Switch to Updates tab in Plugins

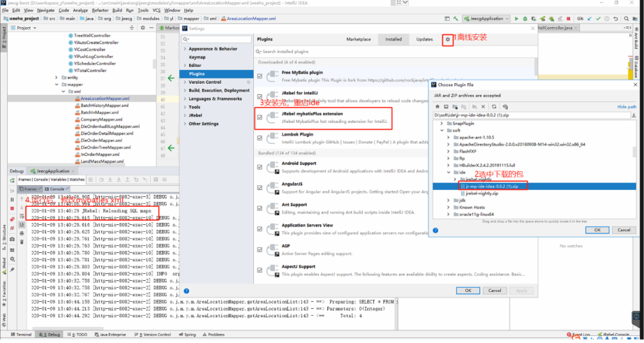click(x=424, y=40)
